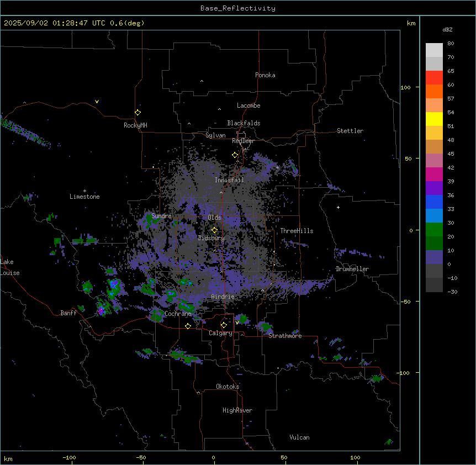Select the light gray legend swatch near 80 dBZ

pos(434,50)
